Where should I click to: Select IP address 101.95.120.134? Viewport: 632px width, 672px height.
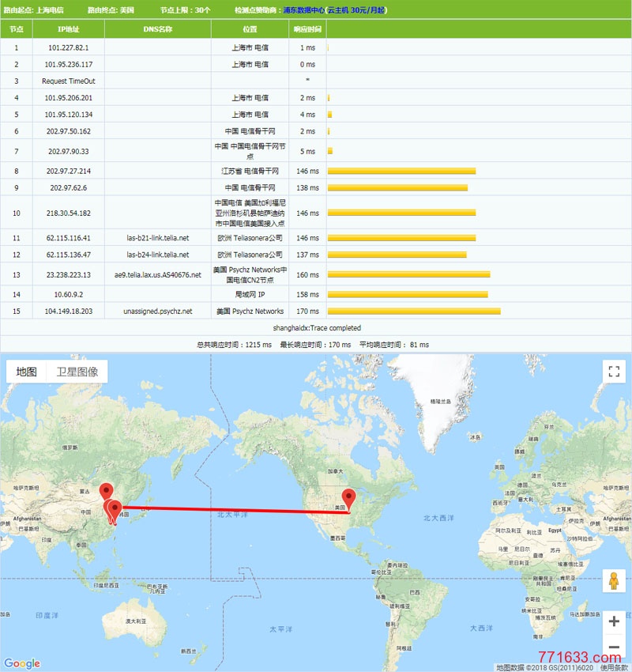69,115
